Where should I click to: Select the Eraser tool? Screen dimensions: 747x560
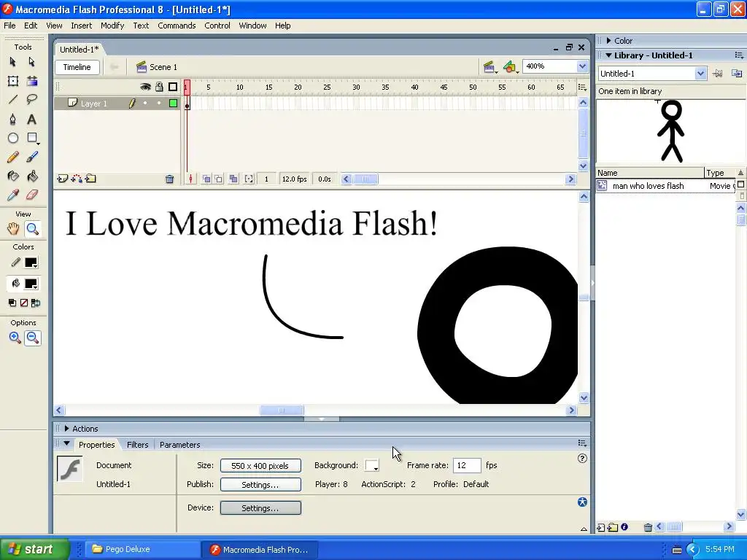31,195
